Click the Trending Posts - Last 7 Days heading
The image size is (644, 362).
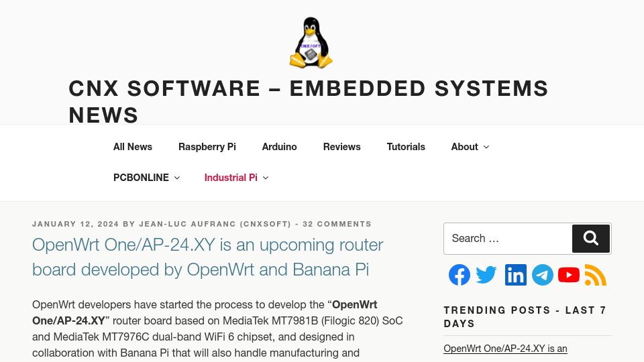(525, 316)
